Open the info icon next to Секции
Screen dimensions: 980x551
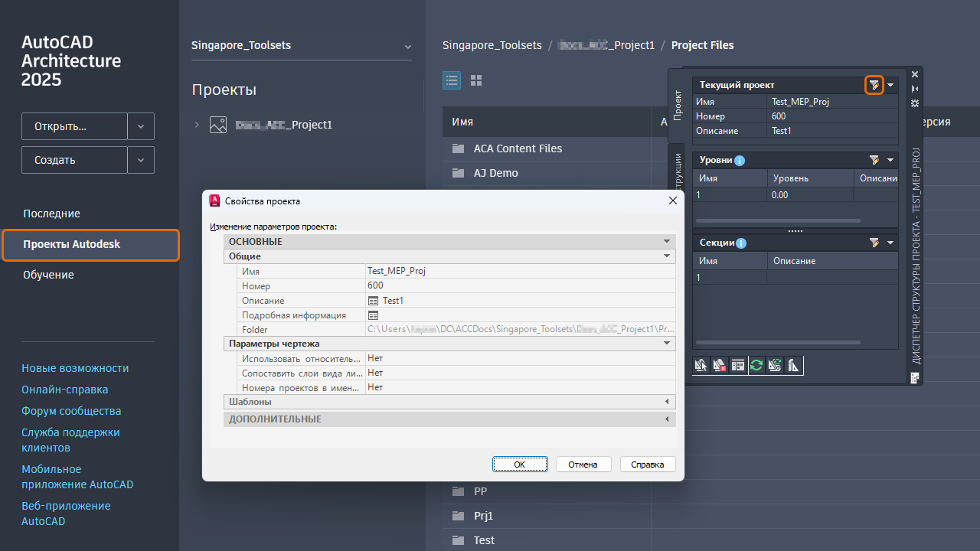(741, 243)
